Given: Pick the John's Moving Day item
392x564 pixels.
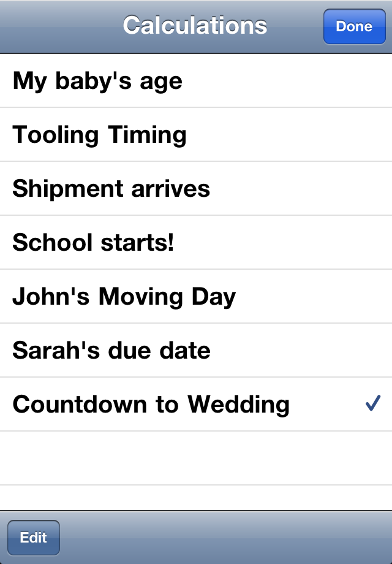Looking at the screenshot, I should (124, 297).
